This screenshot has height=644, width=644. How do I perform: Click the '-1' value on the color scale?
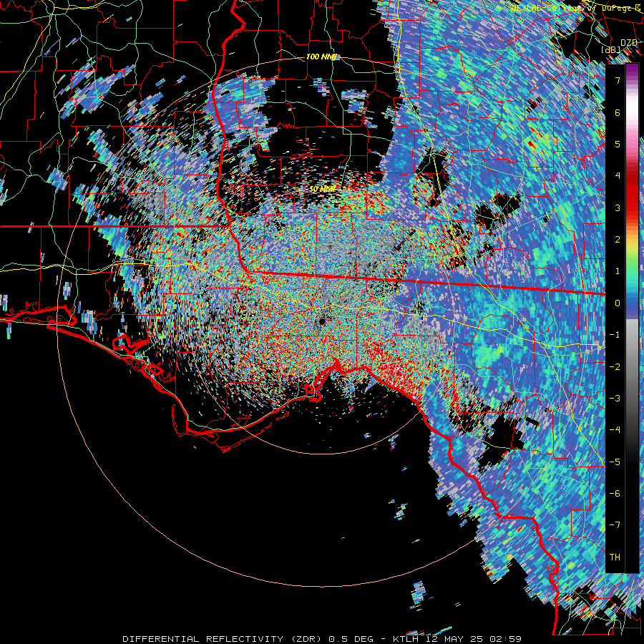615,334
